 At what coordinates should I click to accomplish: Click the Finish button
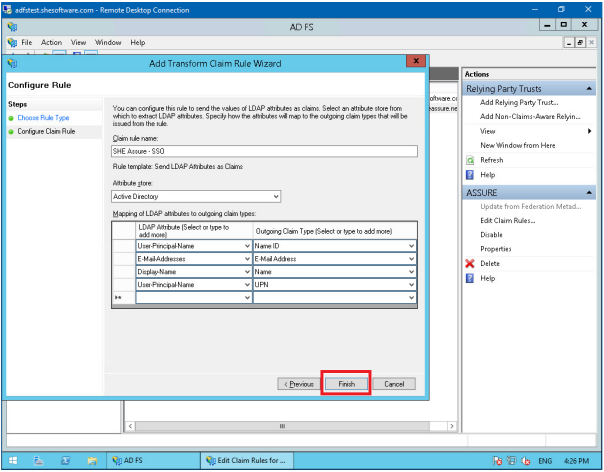coord(346,384)
